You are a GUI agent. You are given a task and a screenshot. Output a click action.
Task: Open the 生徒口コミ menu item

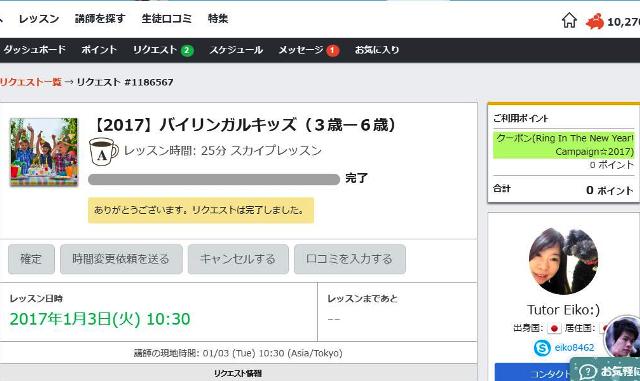point(167,19)
